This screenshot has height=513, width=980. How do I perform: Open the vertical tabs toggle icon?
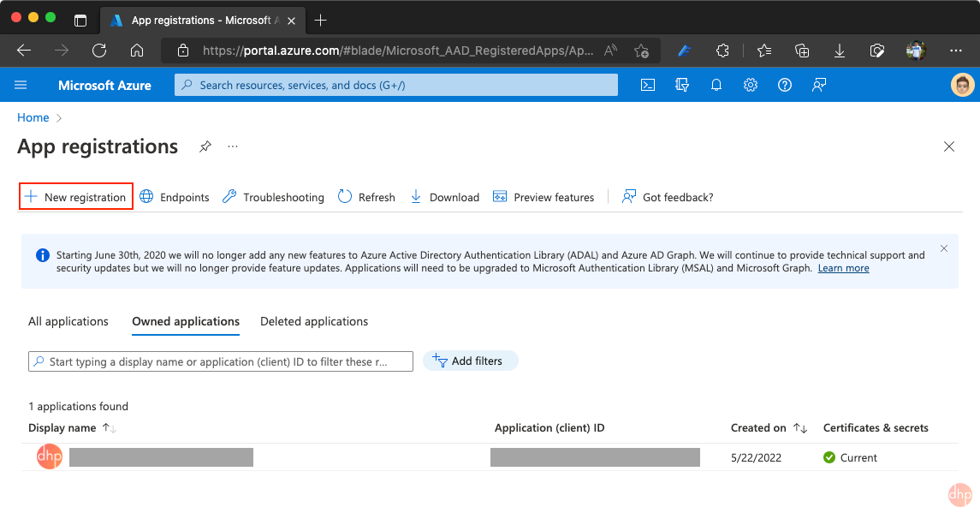pos(80,20)
